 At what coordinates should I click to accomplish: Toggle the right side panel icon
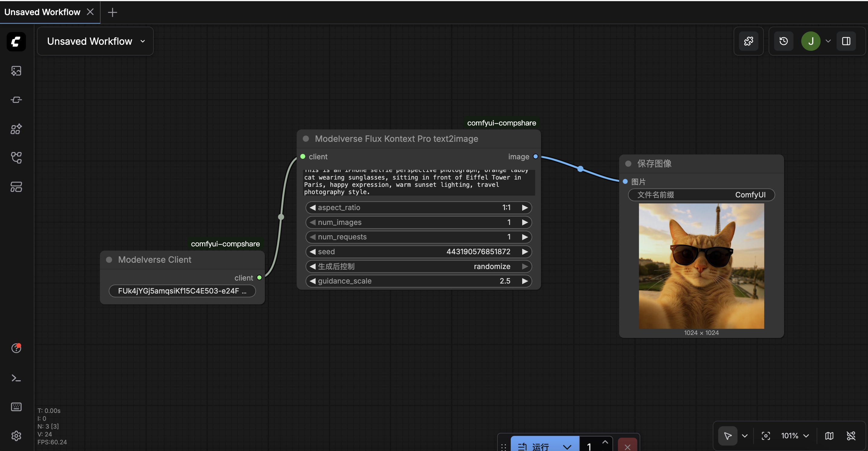(846, 41)
